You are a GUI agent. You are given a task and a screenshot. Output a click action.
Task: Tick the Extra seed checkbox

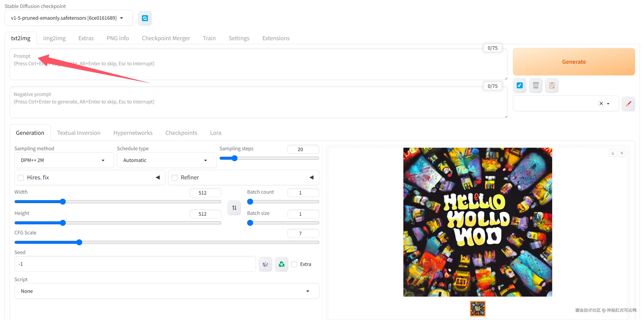click(x=294, y=264)
